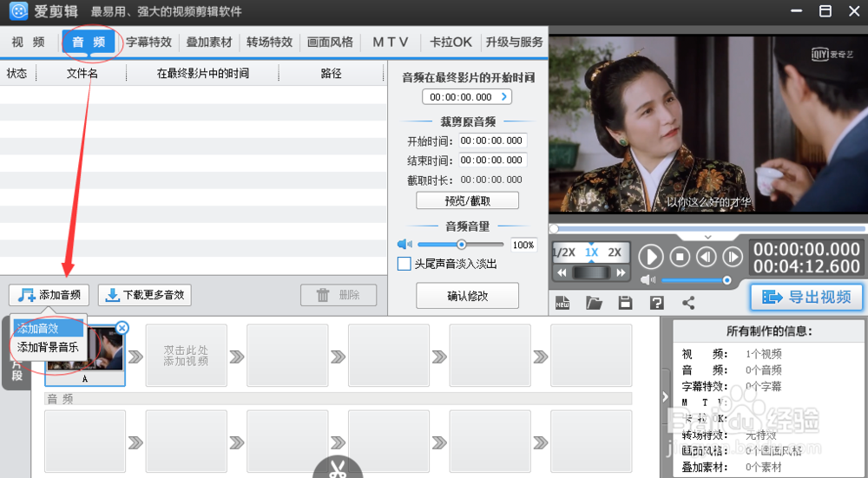
Task: Click the audio volume speaker icon
Action: [x=404, y=244]
